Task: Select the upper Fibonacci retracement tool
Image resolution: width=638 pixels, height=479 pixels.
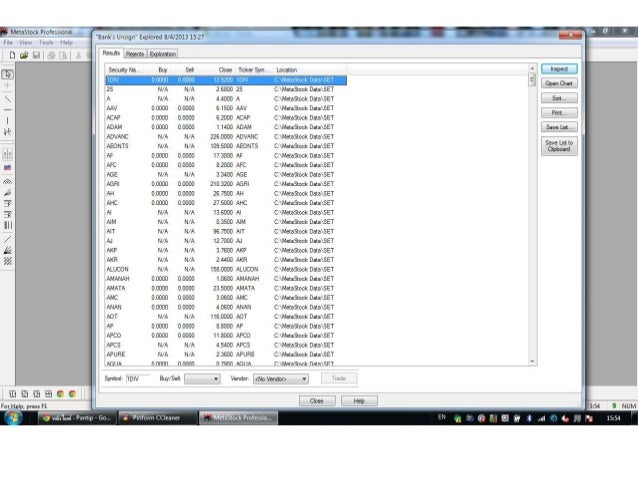Action: (x=7, y=203)
